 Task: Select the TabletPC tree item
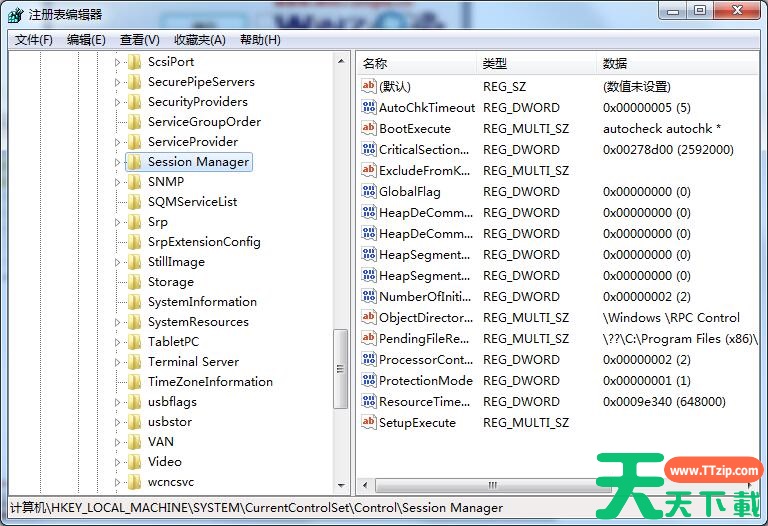click(173, 342)
